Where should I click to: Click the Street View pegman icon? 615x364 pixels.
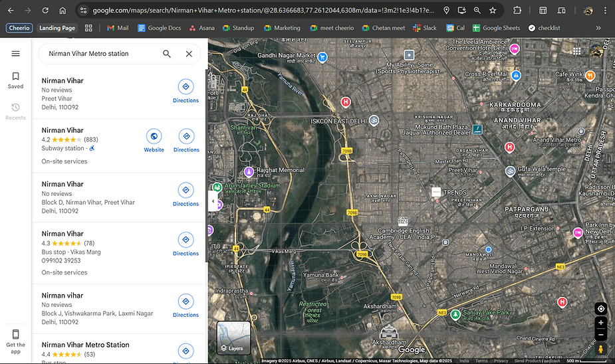coord(600,349)
